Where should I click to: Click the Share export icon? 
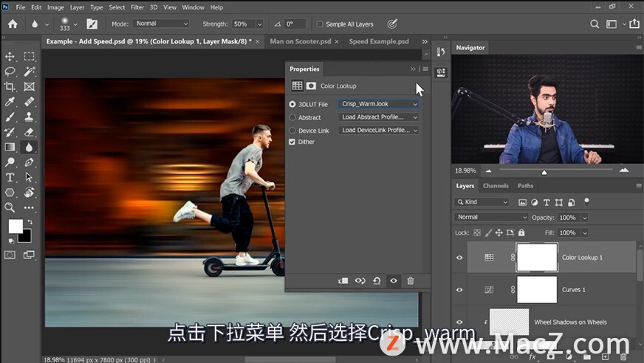pos(634,24)
